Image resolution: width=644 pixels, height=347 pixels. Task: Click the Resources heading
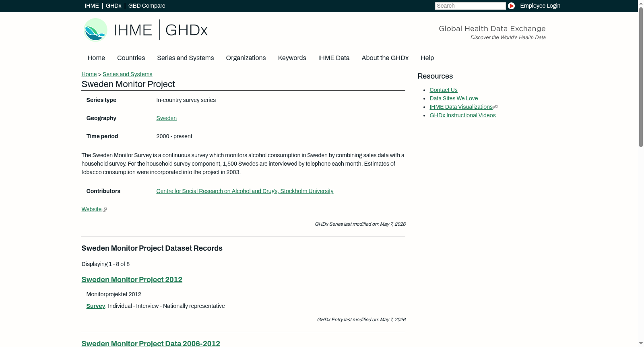click(435, 77)
